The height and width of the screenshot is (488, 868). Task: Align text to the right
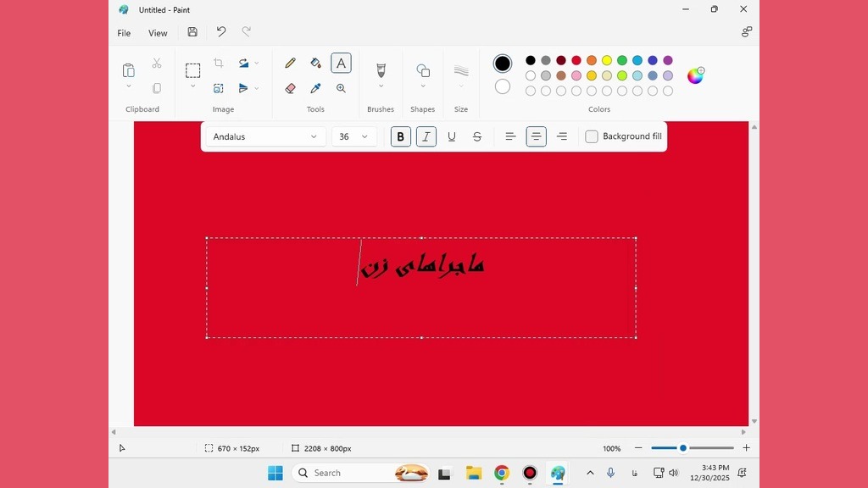[561, 136]
